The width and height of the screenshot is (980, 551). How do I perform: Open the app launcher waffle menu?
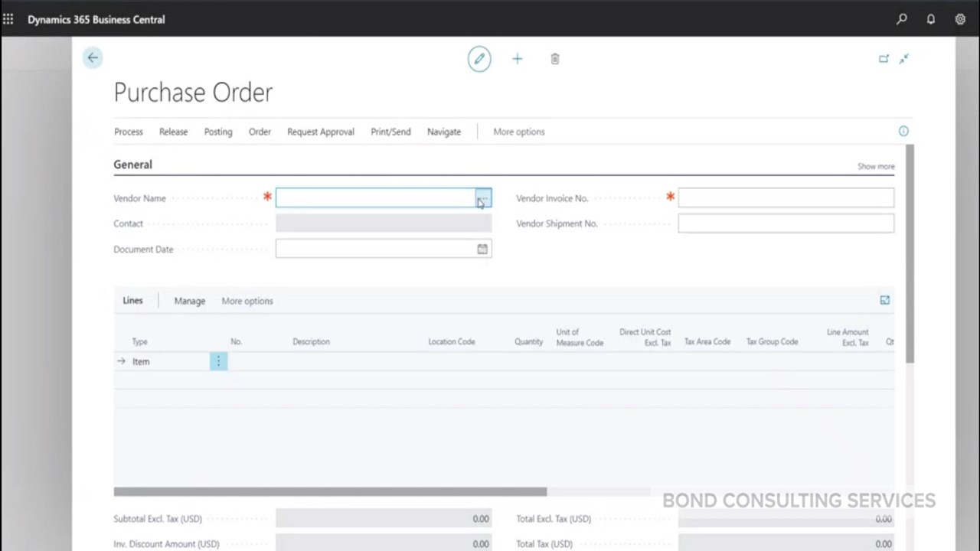click(x=8, y=19)
